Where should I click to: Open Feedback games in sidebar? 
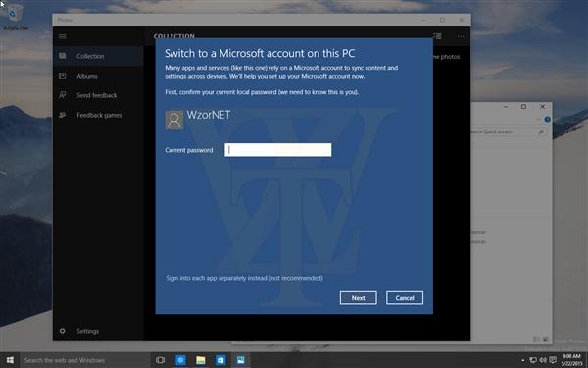98,115
